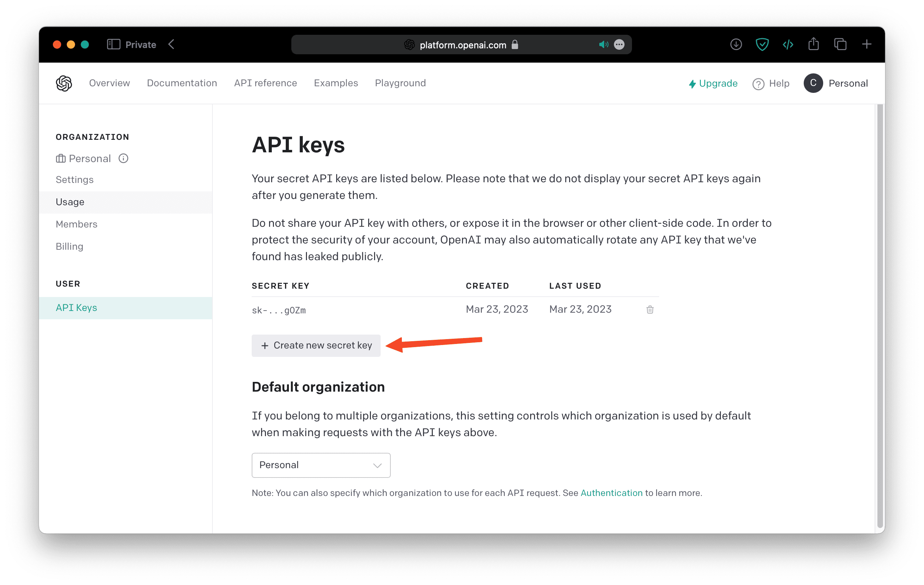The height and width of the screenshot is (585, 924).
Task: Select Billing in the sidebar
Action: 70,247
